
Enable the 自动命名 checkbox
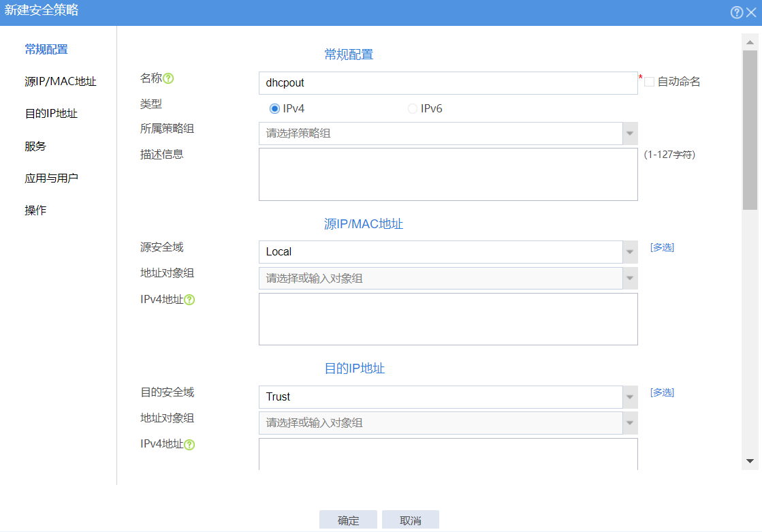pos(649,82)
